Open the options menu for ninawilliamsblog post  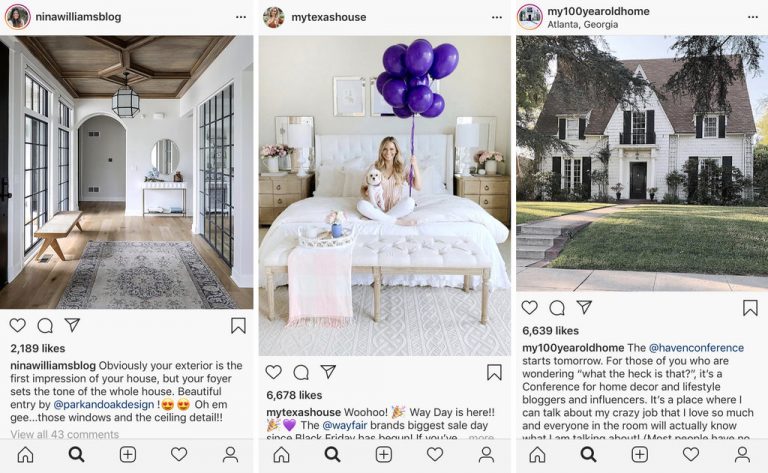tap(240, 17)
